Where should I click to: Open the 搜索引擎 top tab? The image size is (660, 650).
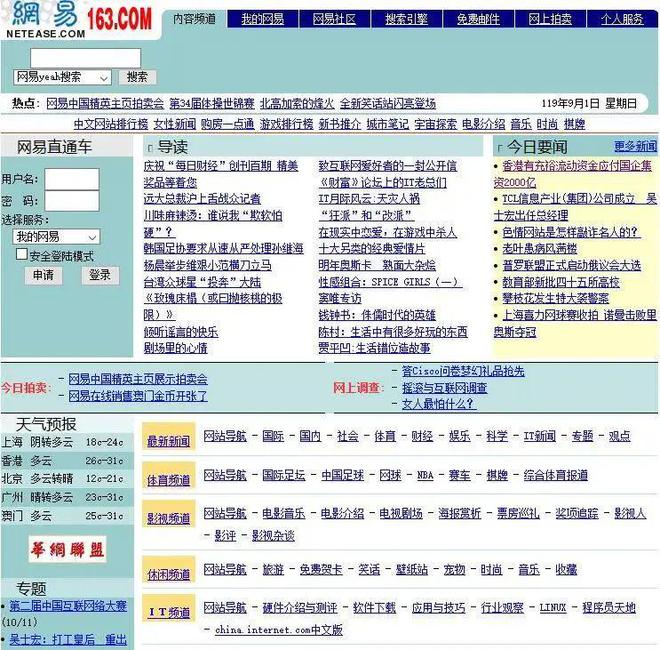click(407, 19)
